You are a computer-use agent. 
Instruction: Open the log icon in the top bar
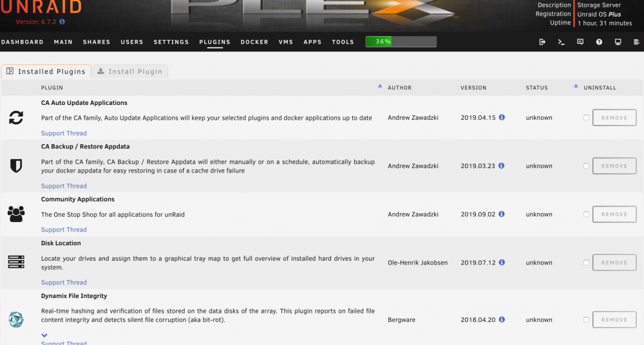click(x=637, y=42)
